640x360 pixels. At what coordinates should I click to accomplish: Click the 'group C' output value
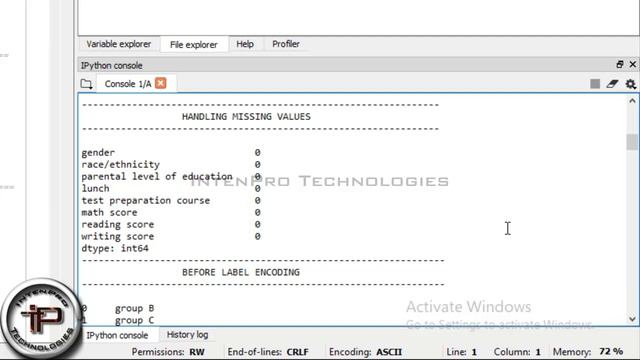click(x=134, y=320)
